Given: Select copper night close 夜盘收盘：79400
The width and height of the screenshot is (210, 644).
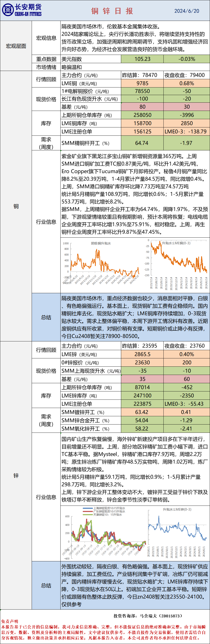Looking at the screenshot, I should click(x=187, y=75).
